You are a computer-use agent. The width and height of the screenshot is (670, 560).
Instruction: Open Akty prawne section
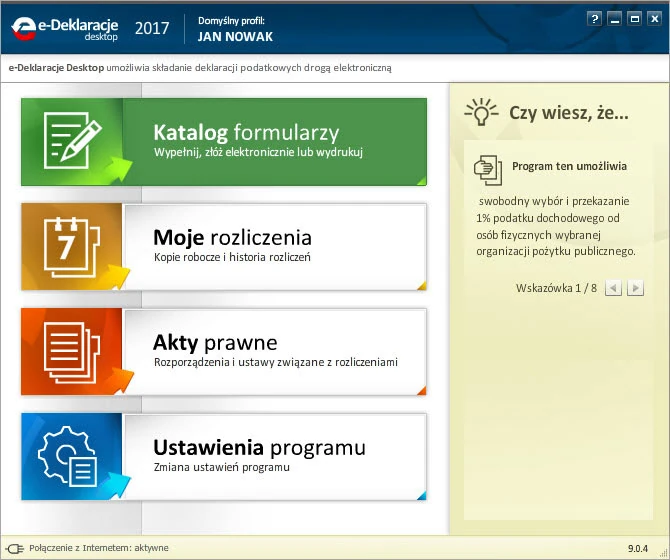(x=224, y=352)
